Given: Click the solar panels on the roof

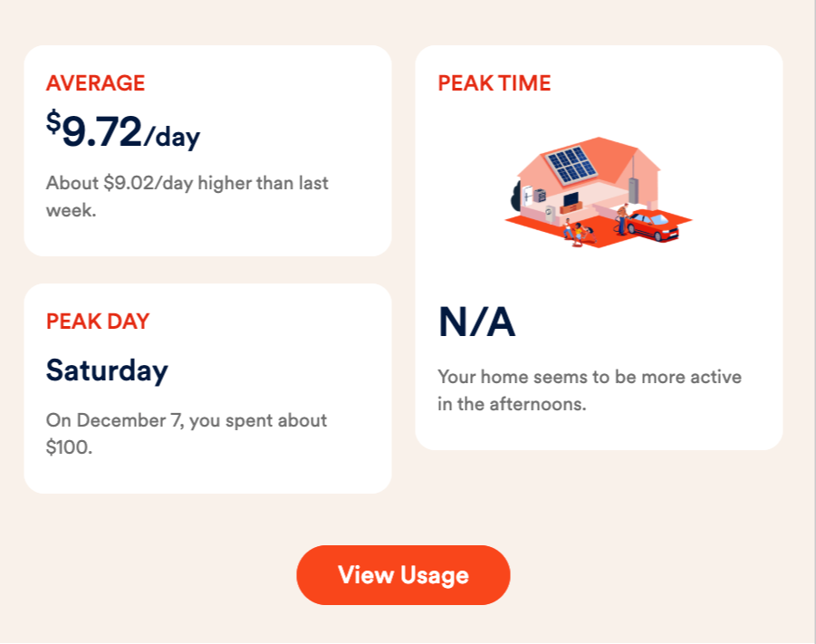Looking at the screenshot, I should pos(571,165).
